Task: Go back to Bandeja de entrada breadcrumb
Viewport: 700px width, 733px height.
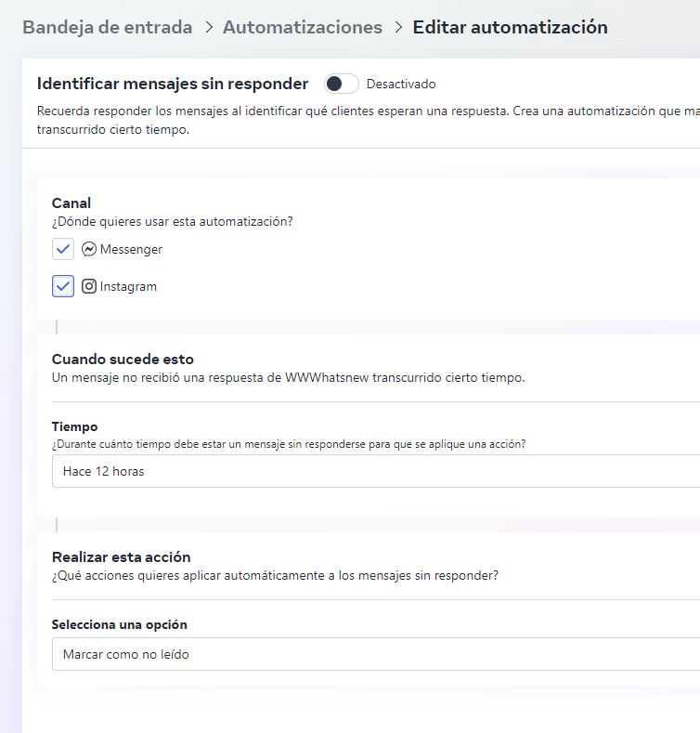Action: pos(108,27)
